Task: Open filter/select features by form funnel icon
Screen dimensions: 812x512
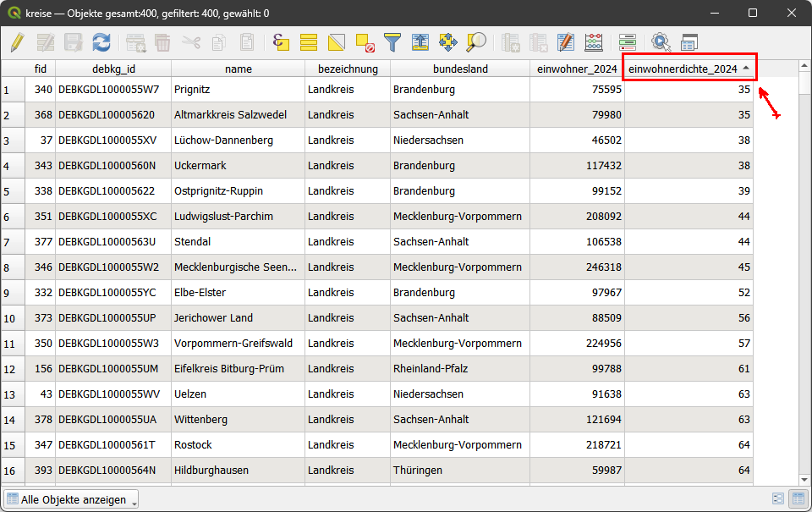Action: click(392, 41)
